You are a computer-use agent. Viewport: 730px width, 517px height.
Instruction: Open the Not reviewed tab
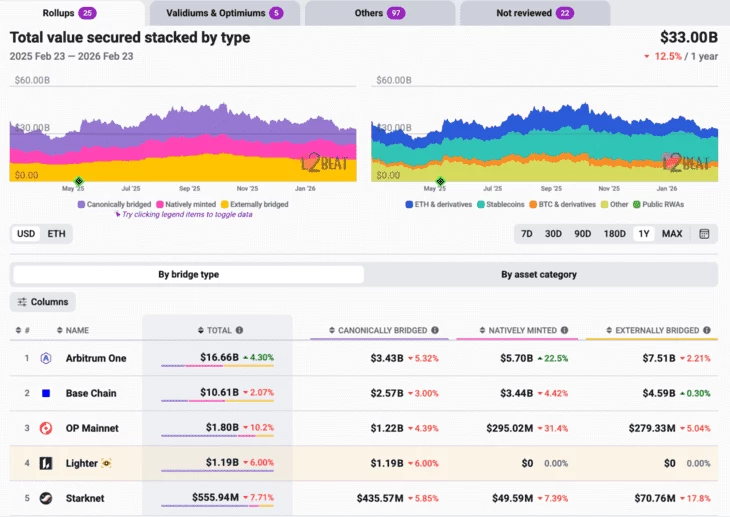(535, 13)
